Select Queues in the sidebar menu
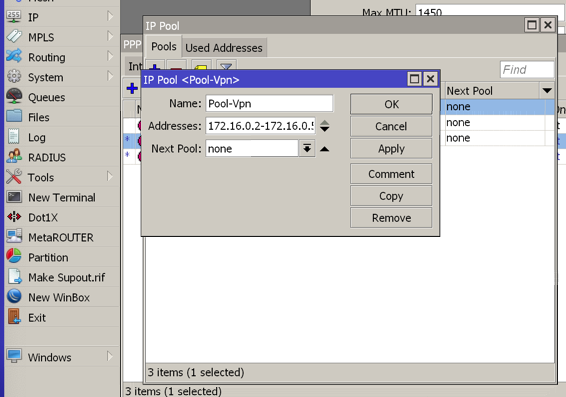This screenshot has width=566, height=397. 47,97
